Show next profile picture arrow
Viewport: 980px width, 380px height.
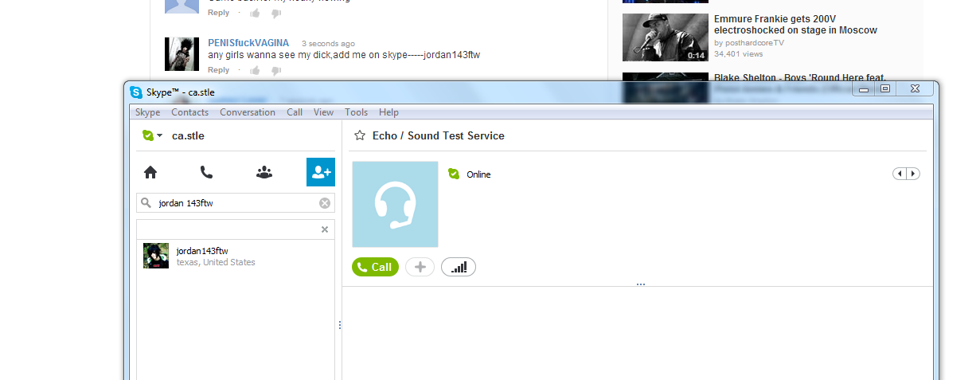(x=913, y=174)
